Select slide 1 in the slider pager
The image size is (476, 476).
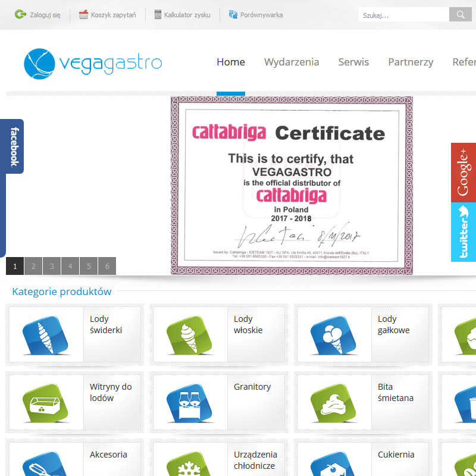15,266
